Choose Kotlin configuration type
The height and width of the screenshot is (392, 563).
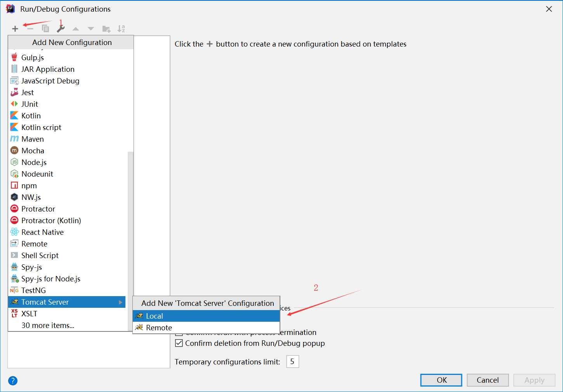coord(67,116)
